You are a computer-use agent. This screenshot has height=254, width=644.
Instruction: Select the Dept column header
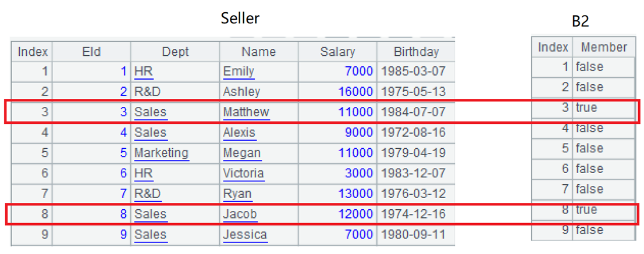pyautogui.click(x=175, y=52)
